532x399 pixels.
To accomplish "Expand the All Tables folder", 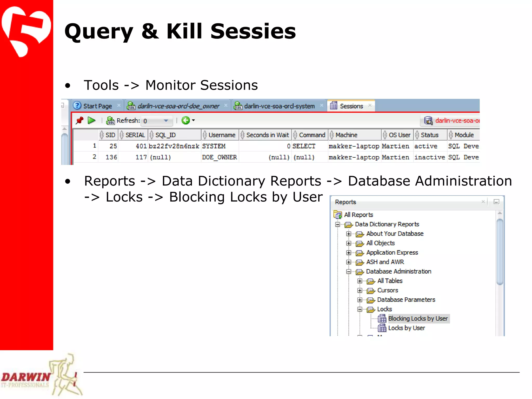I will point(360,281).
